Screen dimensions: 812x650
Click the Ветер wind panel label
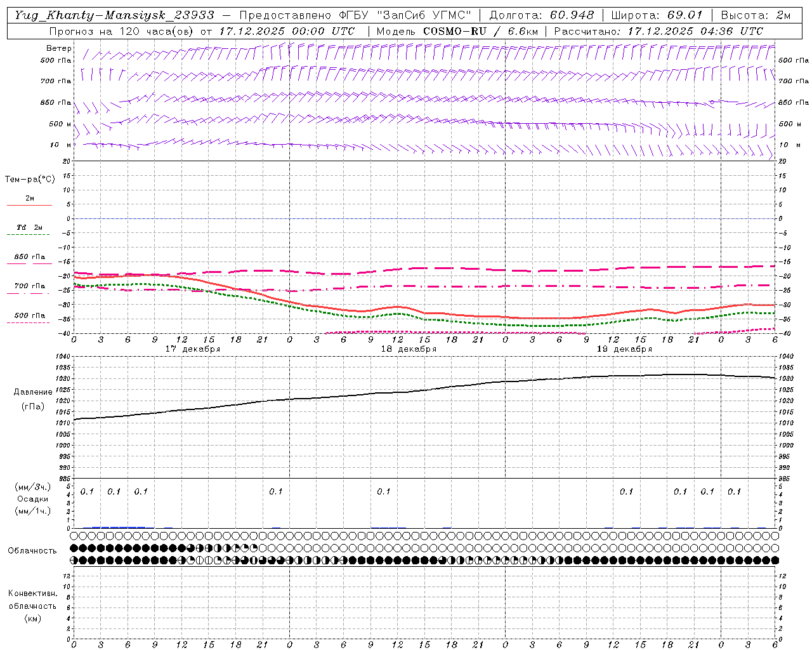coord(58,48)
